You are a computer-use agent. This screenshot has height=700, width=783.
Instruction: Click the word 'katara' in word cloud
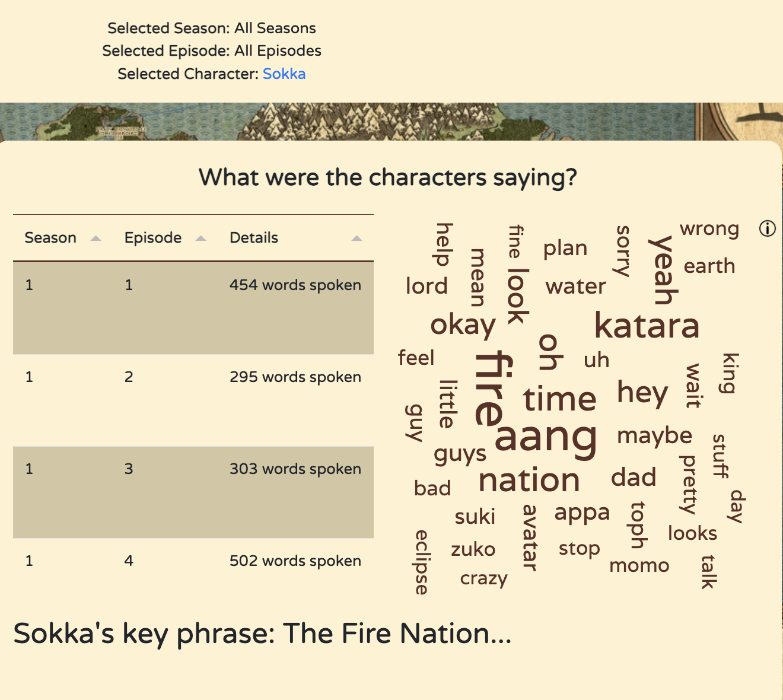pos(647,326)
